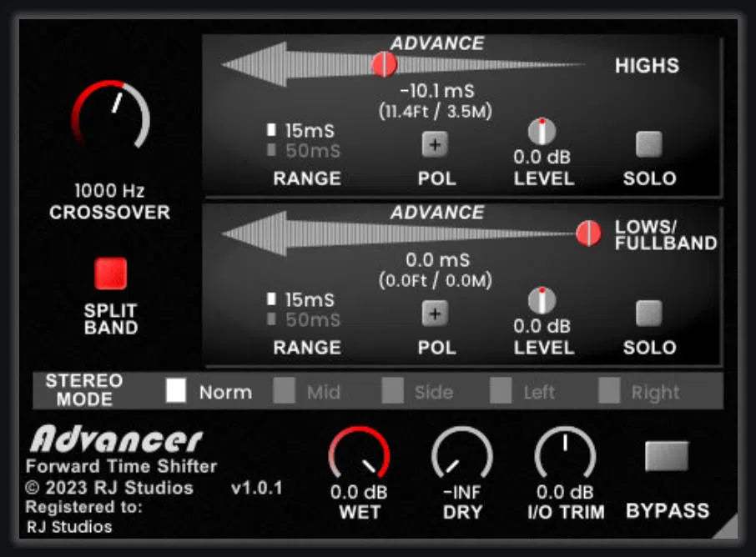The width and height of the screenshot is (756, 557).
Task: Flip polarity with the LOWS POL button
Action: coord(435,313)
